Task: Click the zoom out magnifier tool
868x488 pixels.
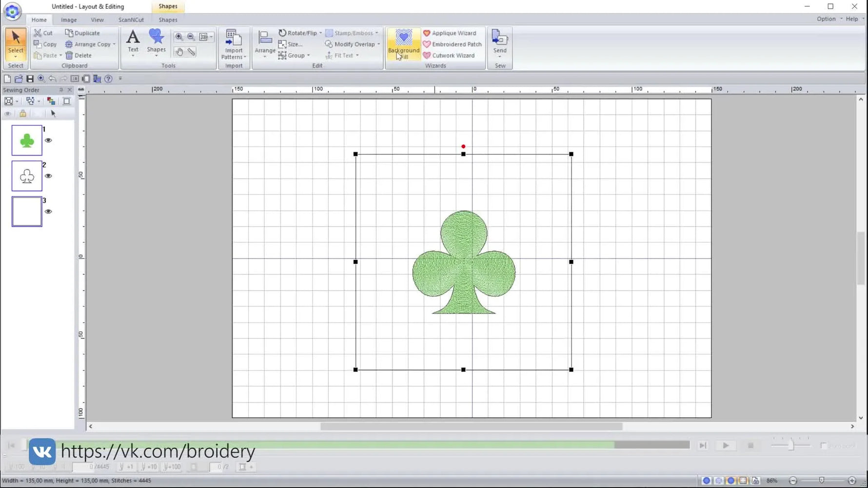Action: pyautogui.click(x=191, y=37)
